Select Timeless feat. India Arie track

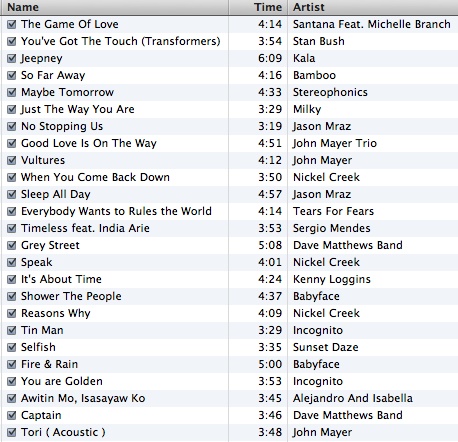click(x=85, y=228)
